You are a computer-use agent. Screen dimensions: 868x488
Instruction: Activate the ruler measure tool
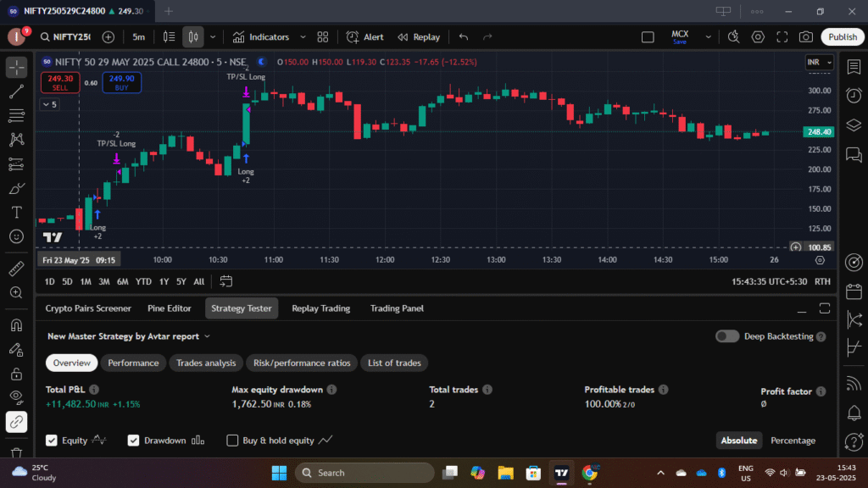17,269
